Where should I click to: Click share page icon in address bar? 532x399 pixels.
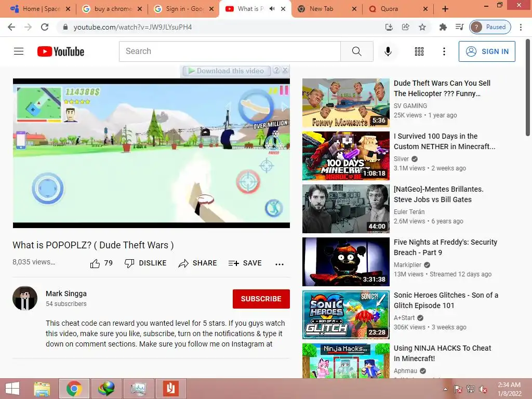pos(405,27)
